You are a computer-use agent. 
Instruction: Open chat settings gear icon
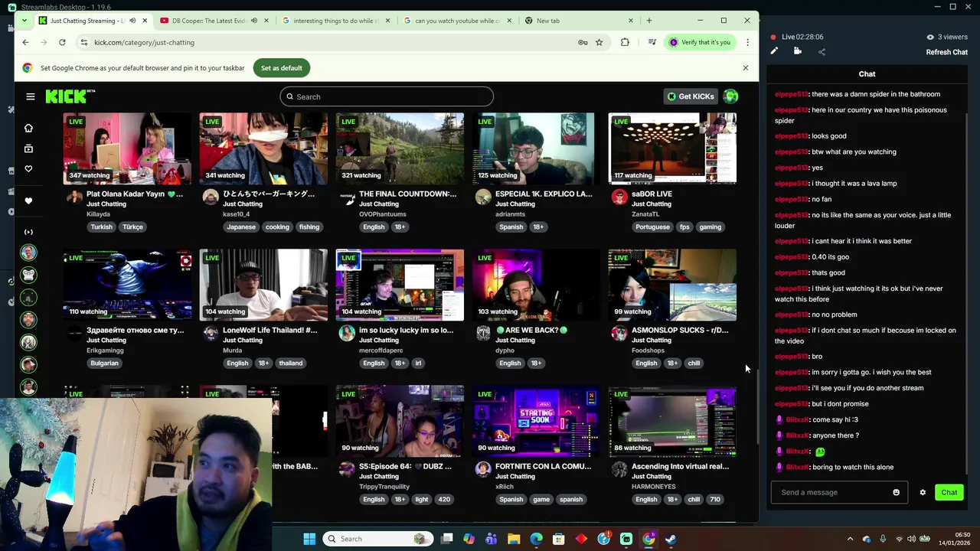click(x=923, y=492)
